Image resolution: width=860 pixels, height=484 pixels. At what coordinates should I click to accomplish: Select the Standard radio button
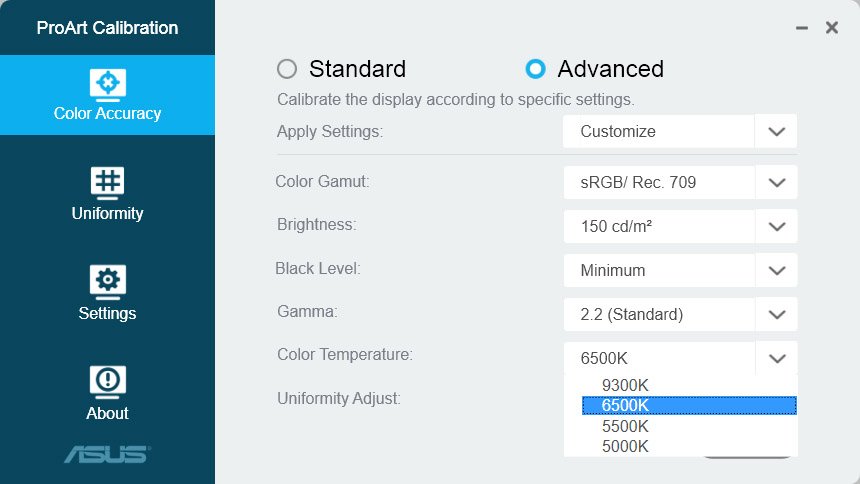point(287,69)
